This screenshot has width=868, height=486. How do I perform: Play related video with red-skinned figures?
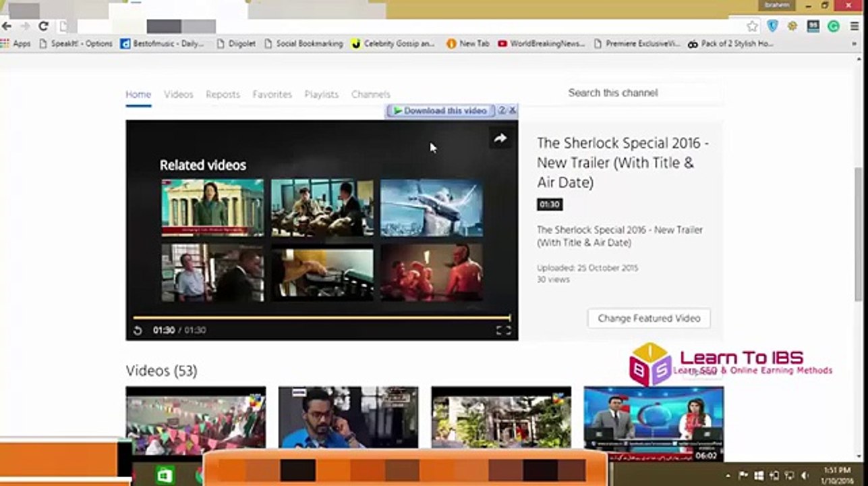[x=432, y=272]
